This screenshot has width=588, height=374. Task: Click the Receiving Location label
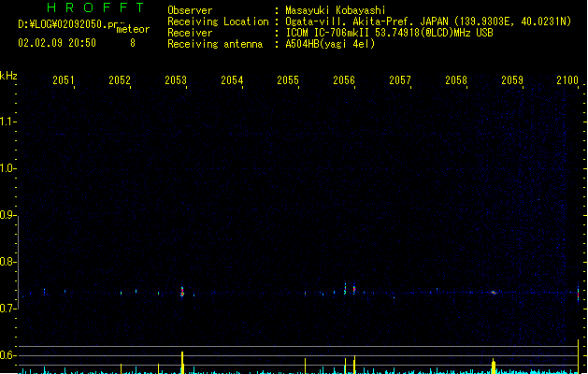(218, 22)
